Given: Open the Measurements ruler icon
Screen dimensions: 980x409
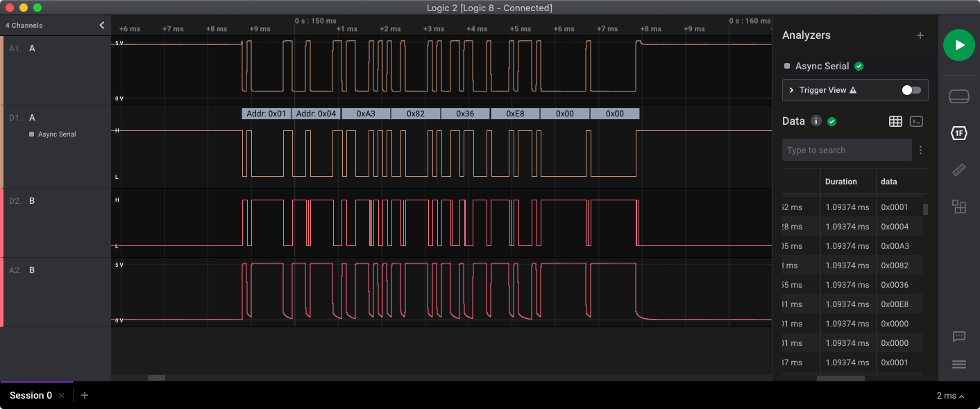Looking at the screenshot, I should click(x=958, y=169).
